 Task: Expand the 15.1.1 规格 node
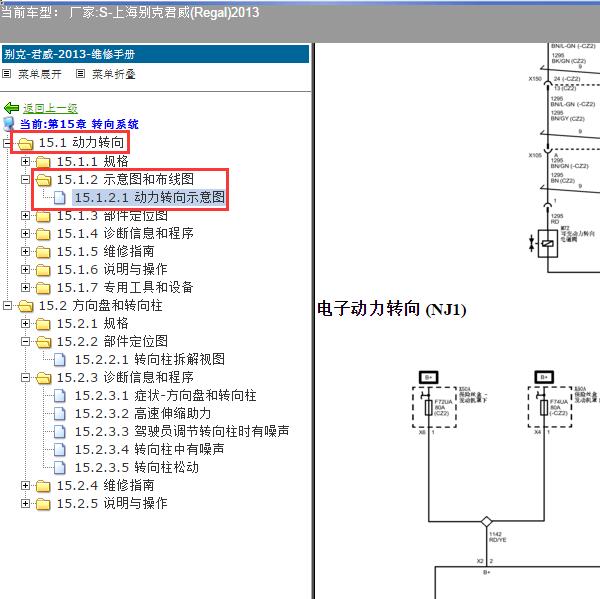pos(25,162)
